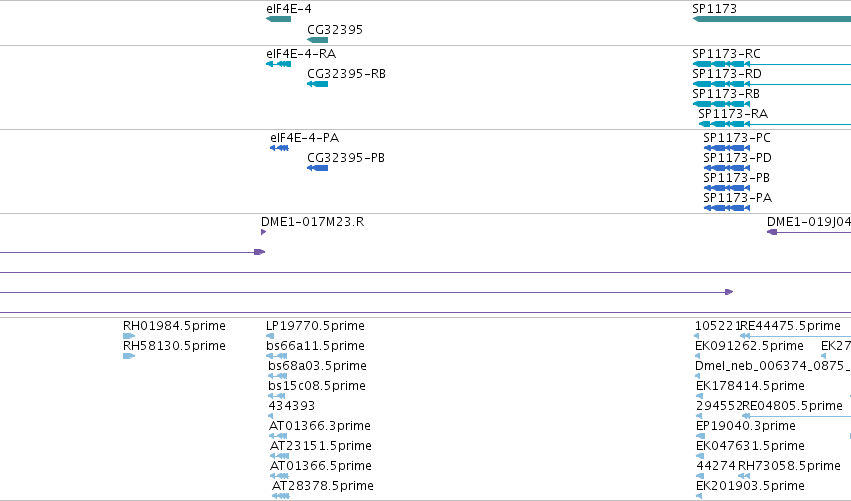Select the eIF4E-4 gene glyph

point(278,19)
